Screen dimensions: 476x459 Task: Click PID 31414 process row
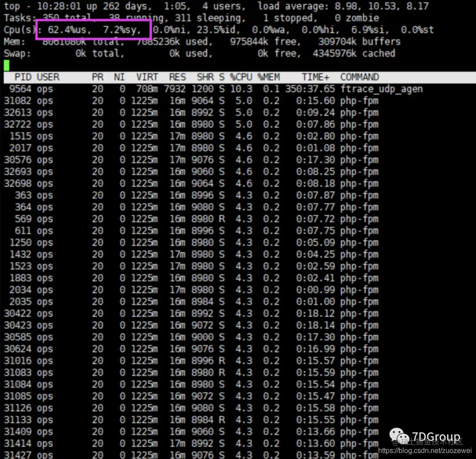pyautogui.click(x=191, y=444)
